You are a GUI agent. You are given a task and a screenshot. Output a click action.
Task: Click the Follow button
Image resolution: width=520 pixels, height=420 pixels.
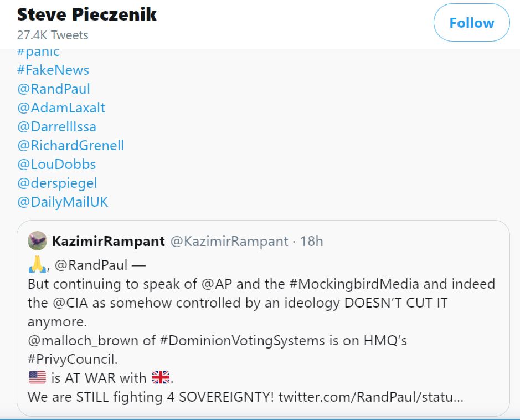pos(471,23)
